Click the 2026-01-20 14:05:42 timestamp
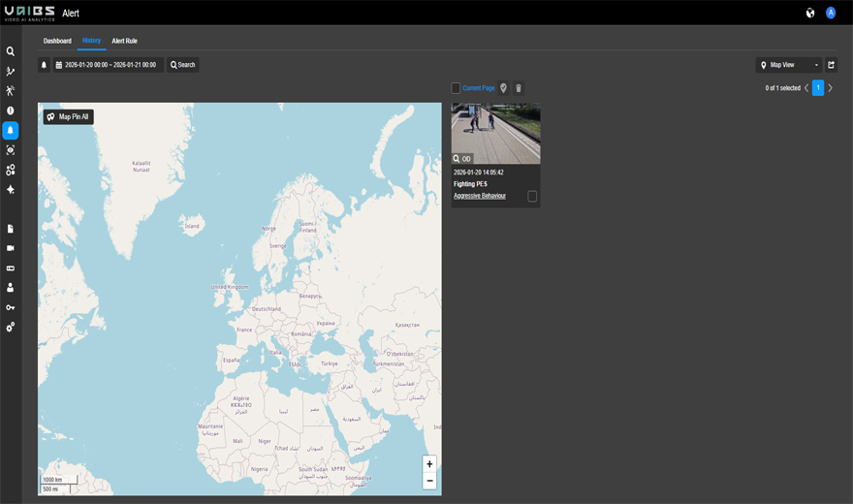The image size is (853, 504). pos(479,173)
